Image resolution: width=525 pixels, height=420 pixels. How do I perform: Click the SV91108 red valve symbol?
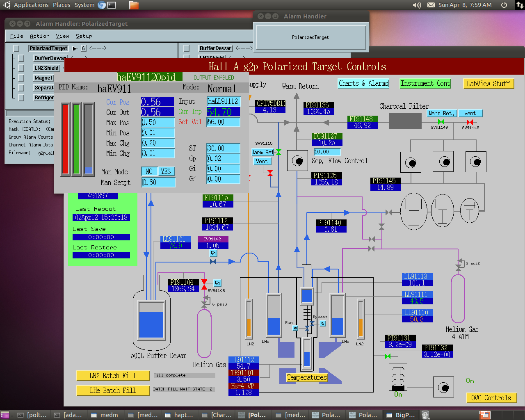pos(204,285)
